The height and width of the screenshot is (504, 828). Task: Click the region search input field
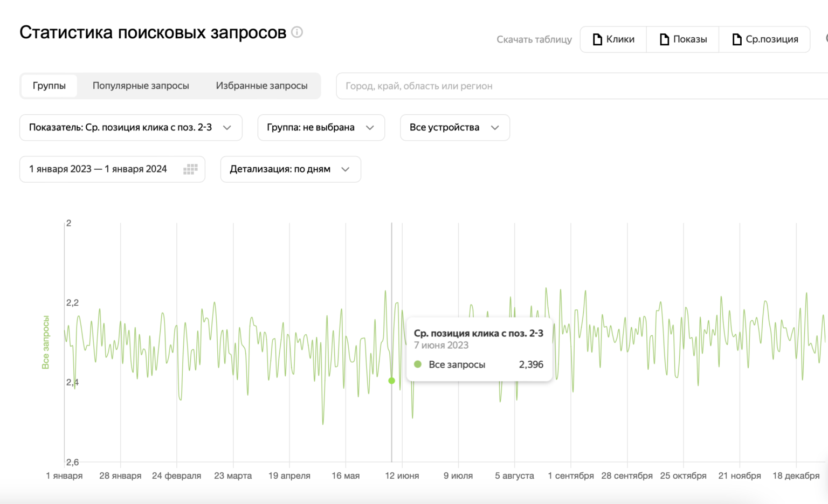coord(582,86)
